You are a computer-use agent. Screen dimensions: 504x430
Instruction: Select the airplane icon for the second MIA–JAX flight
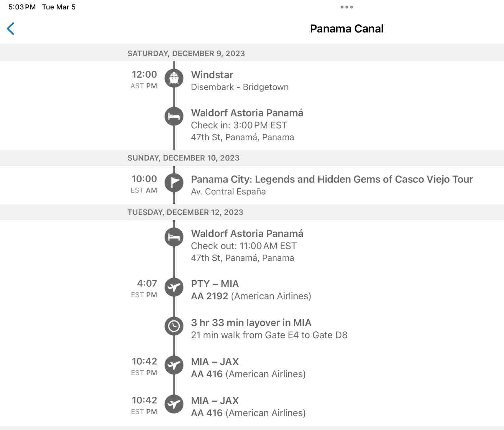click(175, 404)
